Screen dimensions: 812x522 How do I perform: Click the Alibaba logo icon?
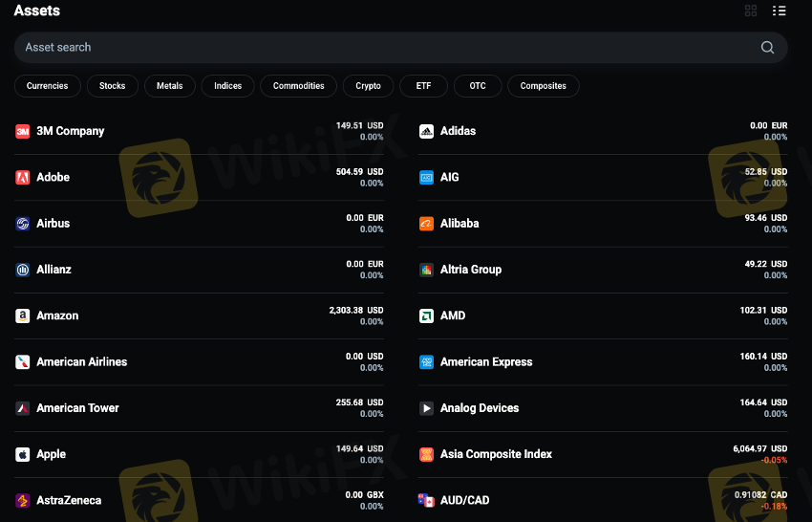[426, 224]
